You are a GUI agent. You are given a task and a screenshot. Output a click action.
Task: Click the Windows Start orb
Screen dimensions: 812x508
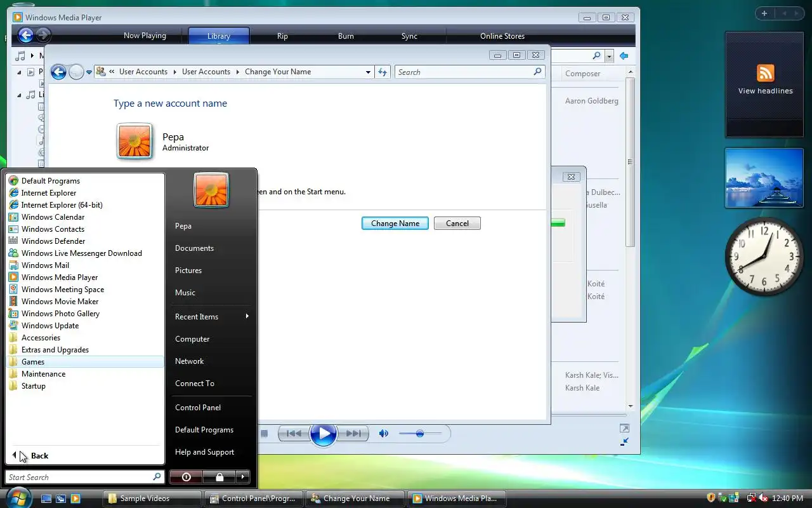(x=17, y=497)
